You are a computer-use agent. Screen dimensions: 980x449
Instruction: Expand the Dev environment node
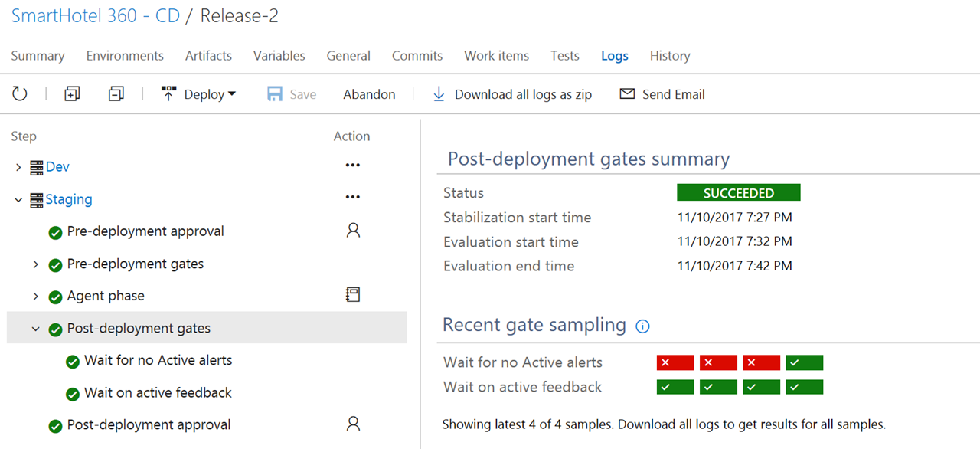point(18,167)
